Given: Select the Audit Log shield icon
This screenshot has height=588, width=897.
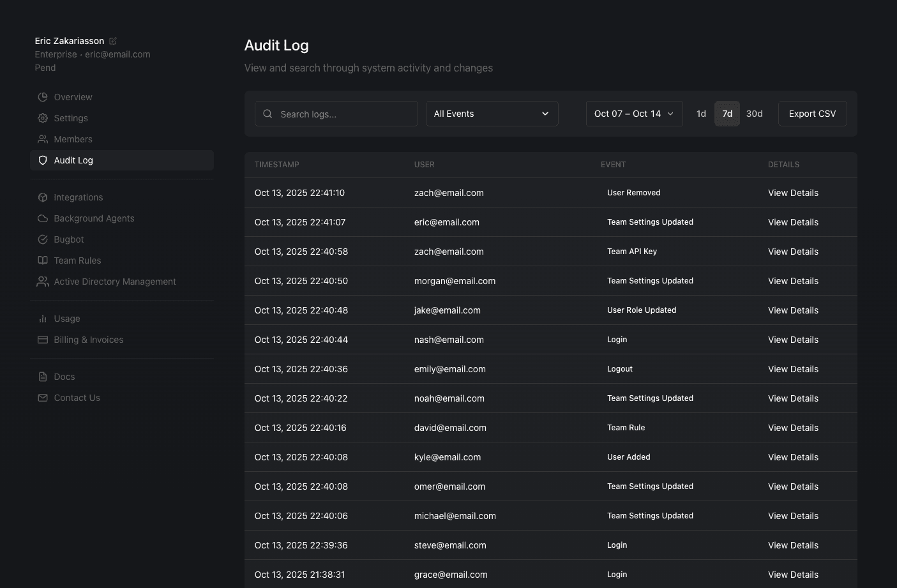Looking at the screenshot, I should pos(42,160).
